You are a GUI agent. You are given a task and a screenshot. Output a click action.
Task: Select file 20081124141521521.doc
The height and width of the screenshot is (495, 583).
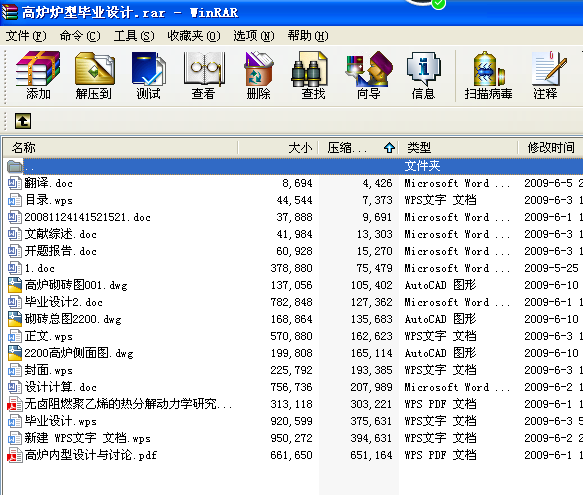(x=87, y=217)
